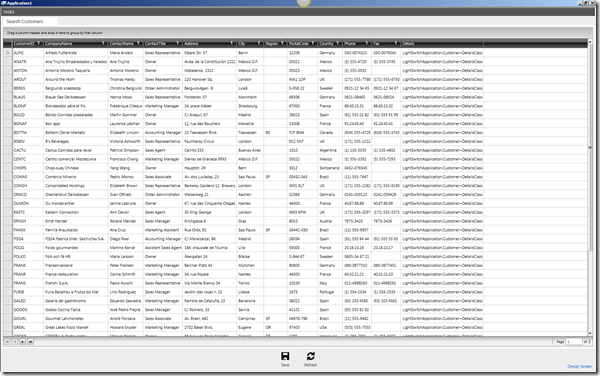This screenshot has height=376, width=600.
Task: Go to the first page of results
Action: (7, 342)
